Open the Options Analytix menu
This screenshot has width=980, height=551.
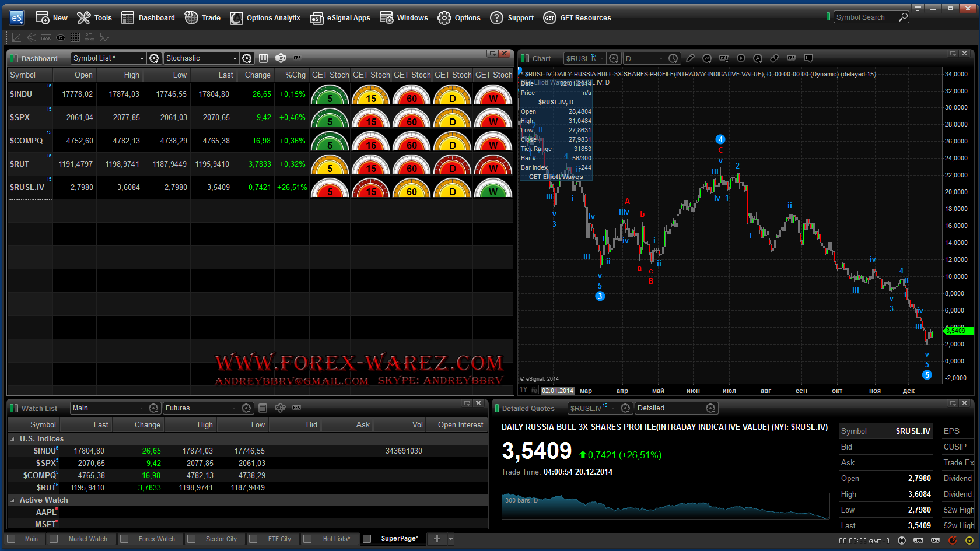click(265, 18)
